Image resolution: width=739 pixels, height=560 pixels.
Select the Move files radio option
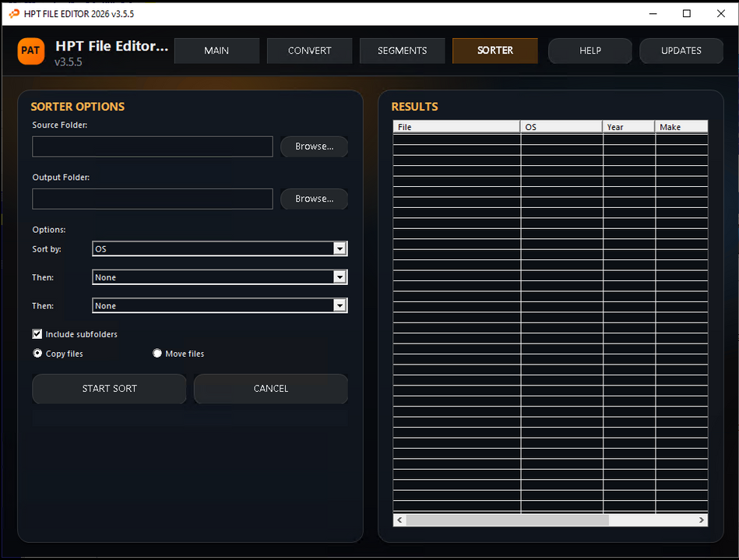pyautogui.click(x=157, y=354)
